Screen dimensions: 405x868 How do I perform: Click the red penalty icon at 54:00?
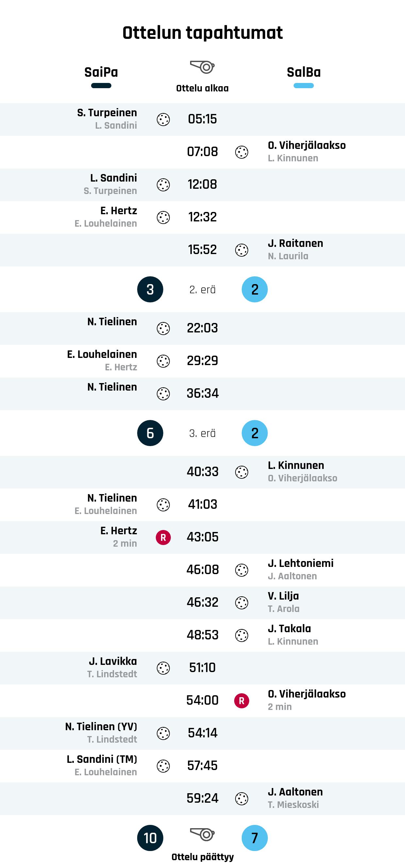[242, 700]
